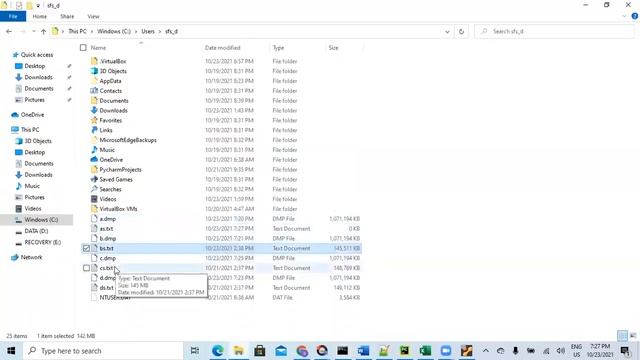
Task: Select the a.dmp file icon
Action: pos(94,219)
